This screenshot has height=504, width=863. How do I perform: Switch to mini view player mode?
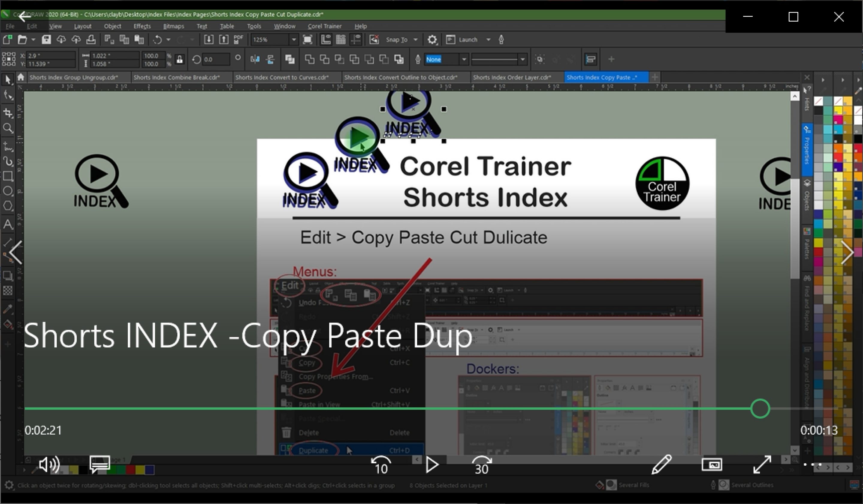[x=712, y=464]
